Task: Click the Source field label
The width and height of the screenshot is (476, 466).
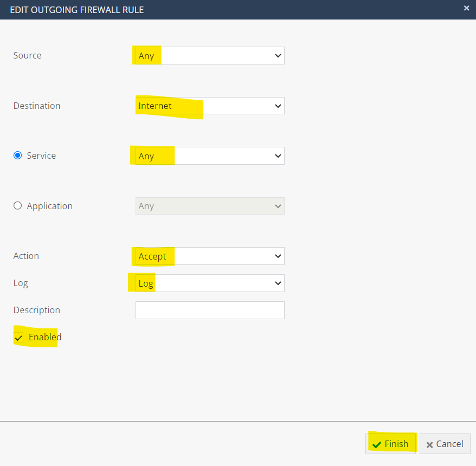Action: [x=27, y=55]
